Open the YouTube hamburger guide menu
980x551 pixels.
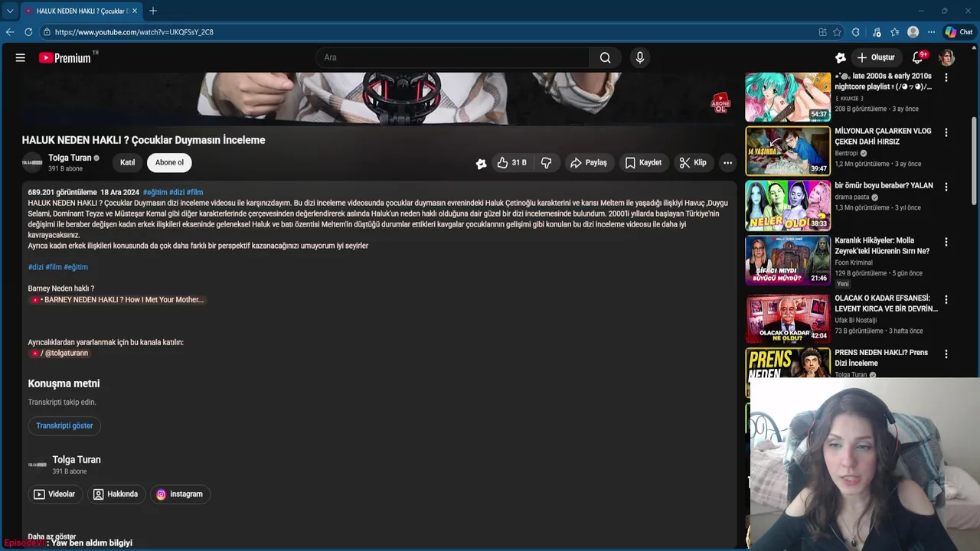(21, 57)
